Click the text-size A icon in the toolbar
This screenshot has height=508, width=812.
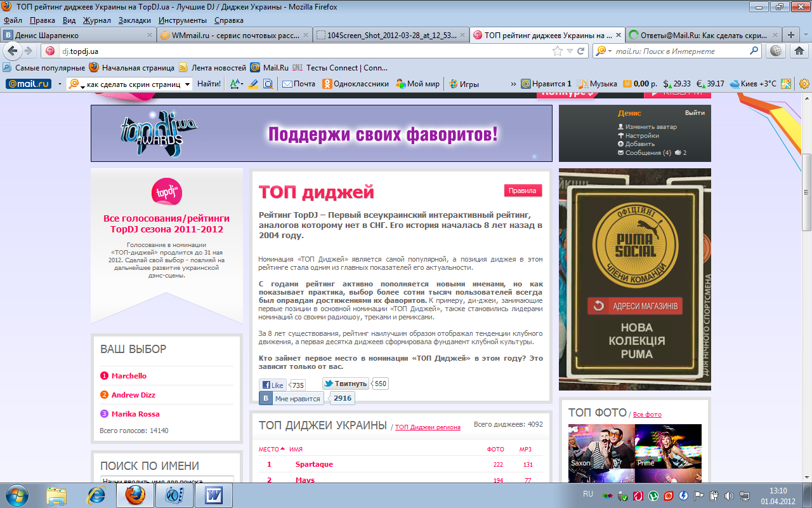[236, 84]
